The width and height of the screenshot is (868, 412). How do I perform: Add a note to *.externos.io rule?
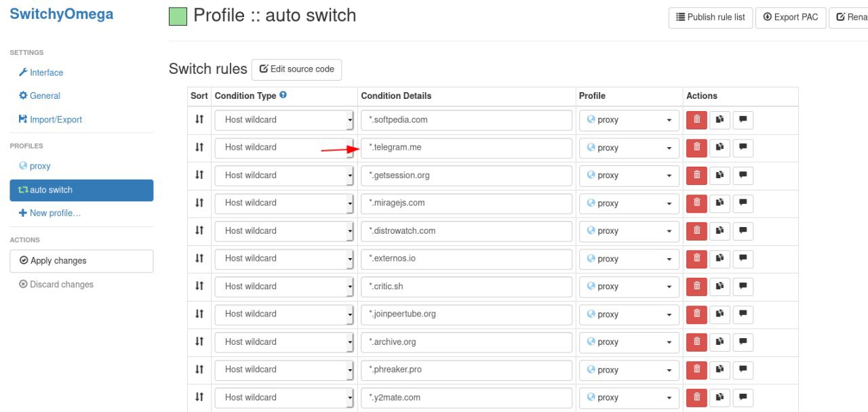[x=743, y=259]
